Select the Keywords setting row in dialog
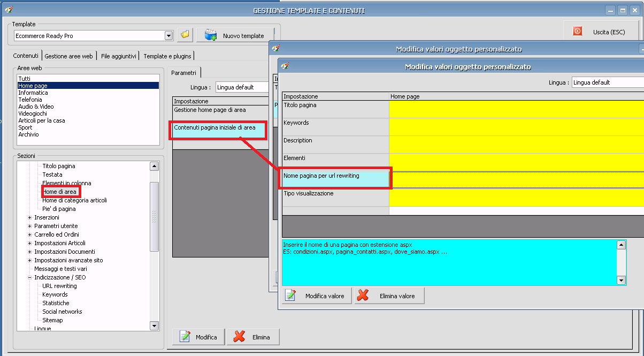The image size is (644, 356). (335, 127)
